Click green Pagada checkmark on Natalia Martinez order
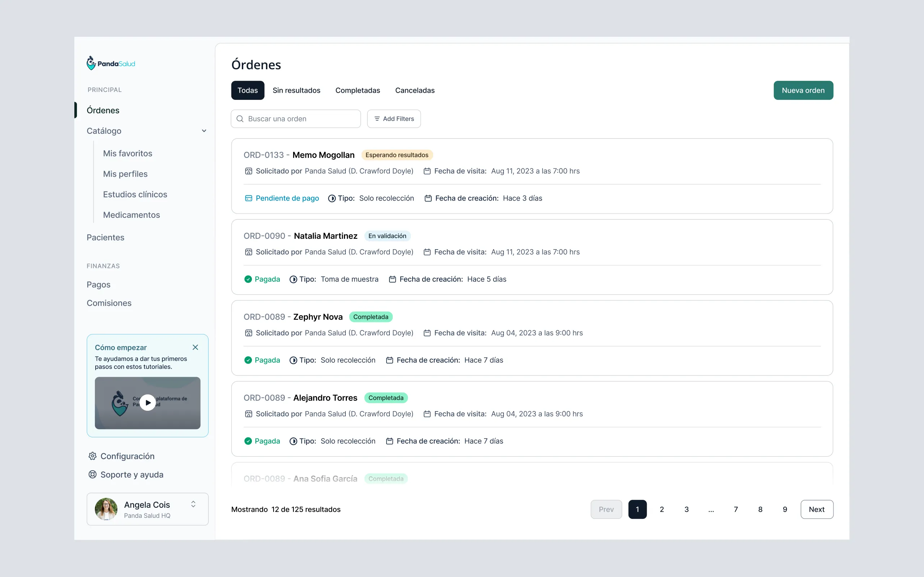This screenshot has width=924, height=577. 248,279
